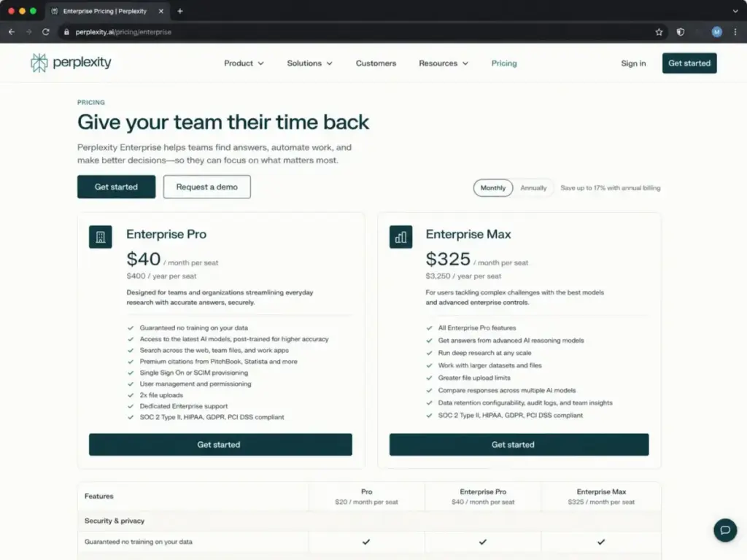This screenshot has height=560, width=747.
Task: Open the chat support bubble
Action: [724, 530]
